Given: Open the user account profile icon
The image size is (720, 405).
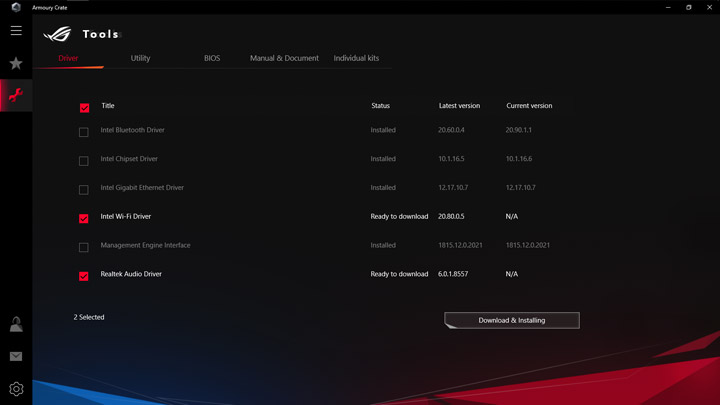Looking at the screenshot, I should pyautogui.click(x=16, y=324).
